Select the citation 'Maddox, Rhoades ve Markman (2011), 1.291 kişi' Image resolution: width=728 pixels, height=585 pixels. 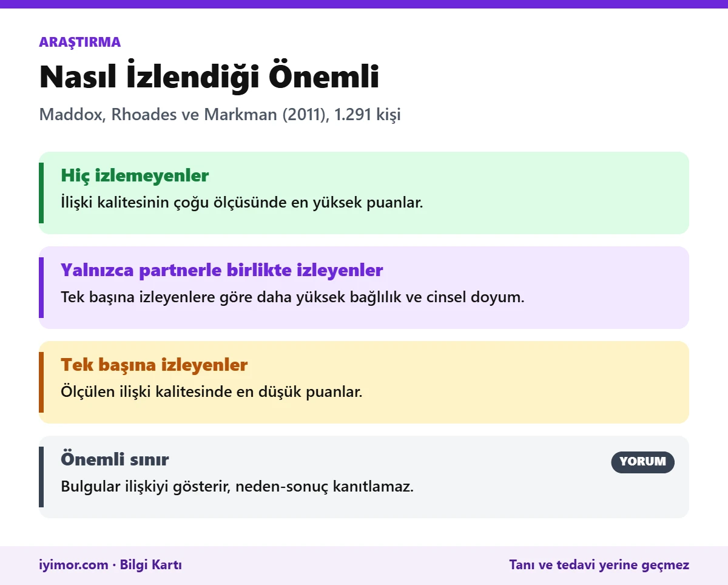point(220,114)
